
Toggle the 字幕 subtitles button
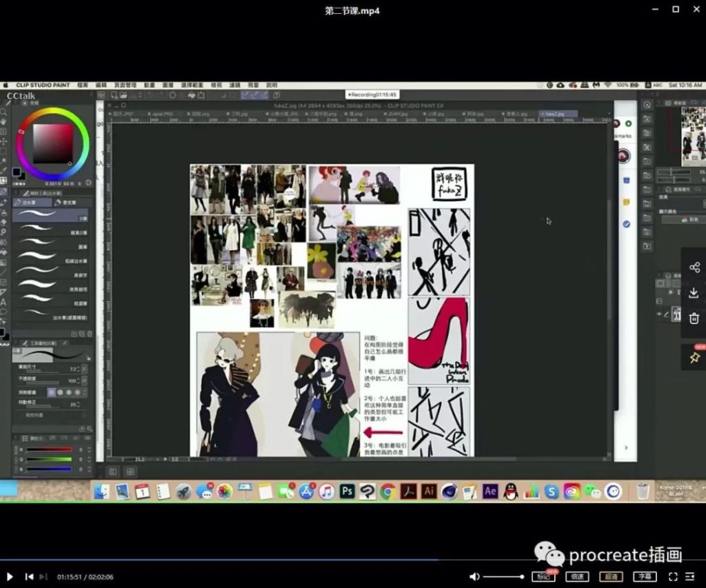tap(644, 576)
